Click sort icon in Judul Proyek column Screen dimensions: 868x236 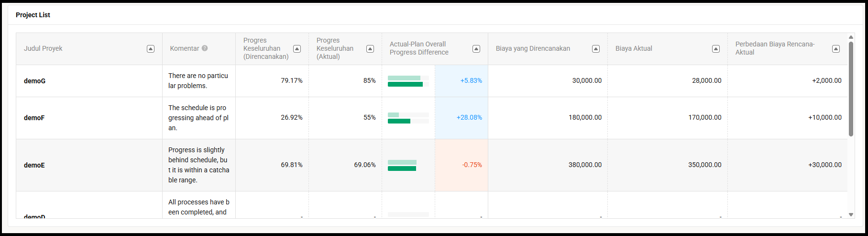tap(151, 49)
